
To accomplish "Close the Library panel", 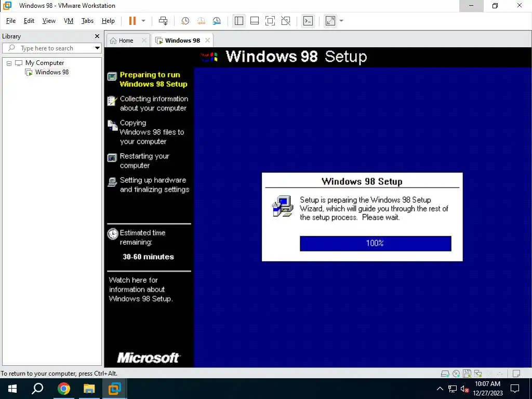I will (x=97, y=36).
